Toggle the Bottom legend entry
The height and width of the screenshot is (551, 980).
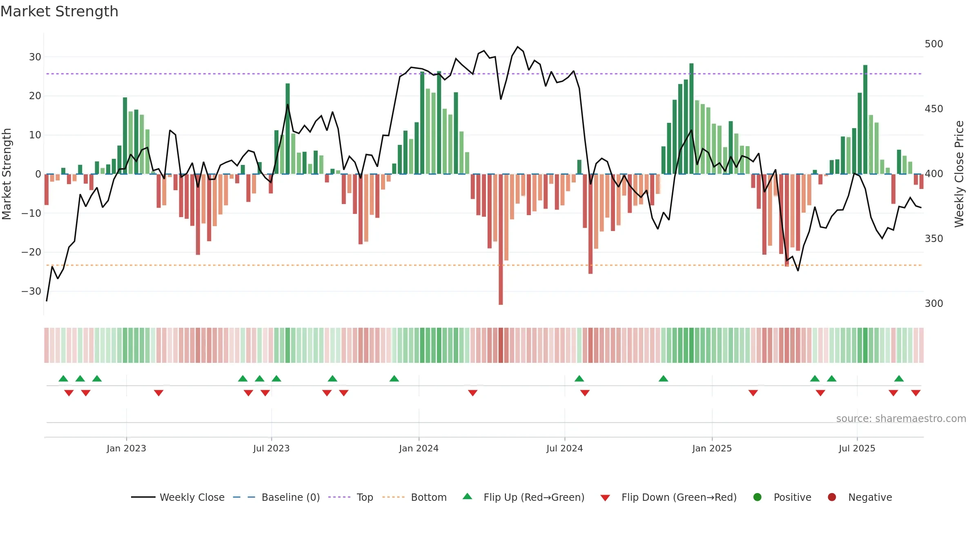414,497
